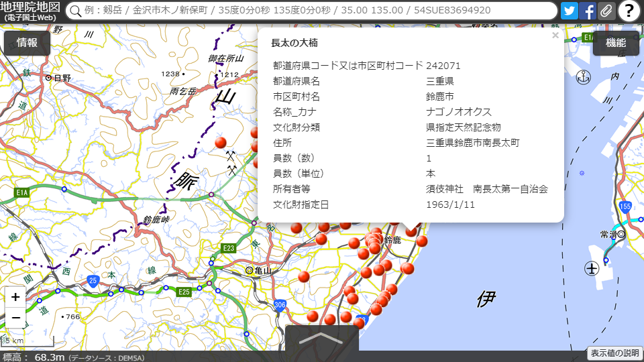Click the 1963/1/11 designation date
Image resolution: width=644 pixels, height=362 pixels.
point(450,204)
